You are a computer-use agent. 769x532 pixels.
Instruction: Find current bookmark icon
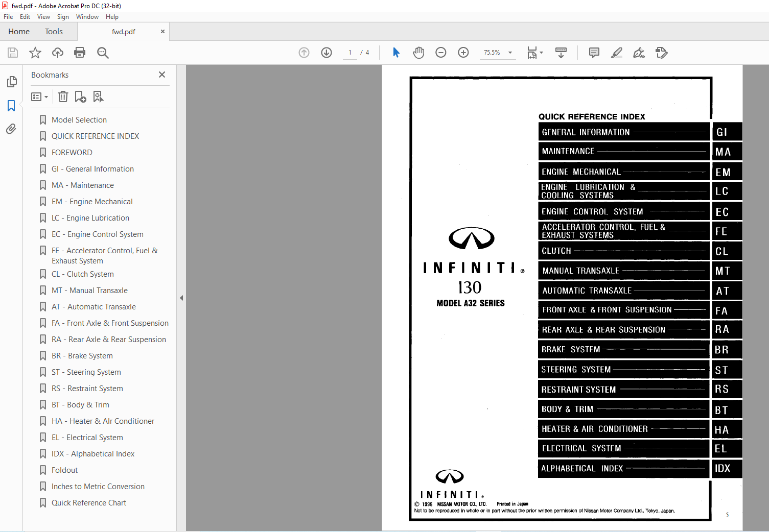(98, 96)
